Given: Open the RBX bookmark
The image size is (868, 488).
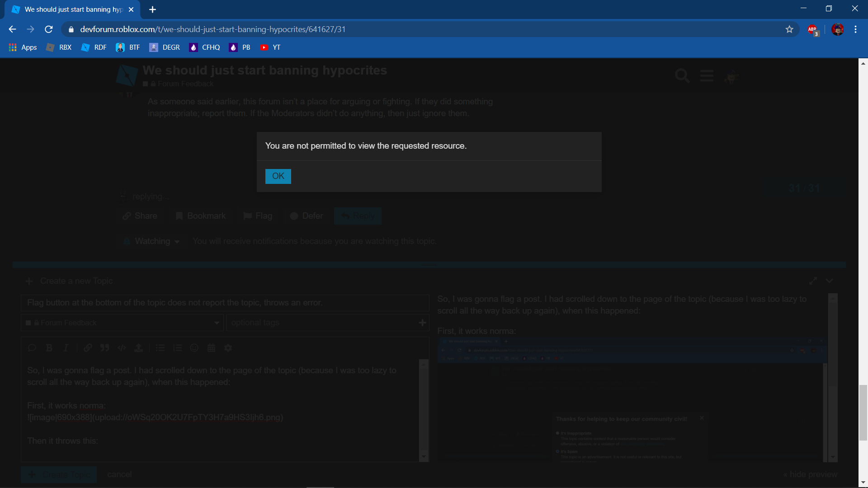Looking at the screenshot, I should (59, 47).
